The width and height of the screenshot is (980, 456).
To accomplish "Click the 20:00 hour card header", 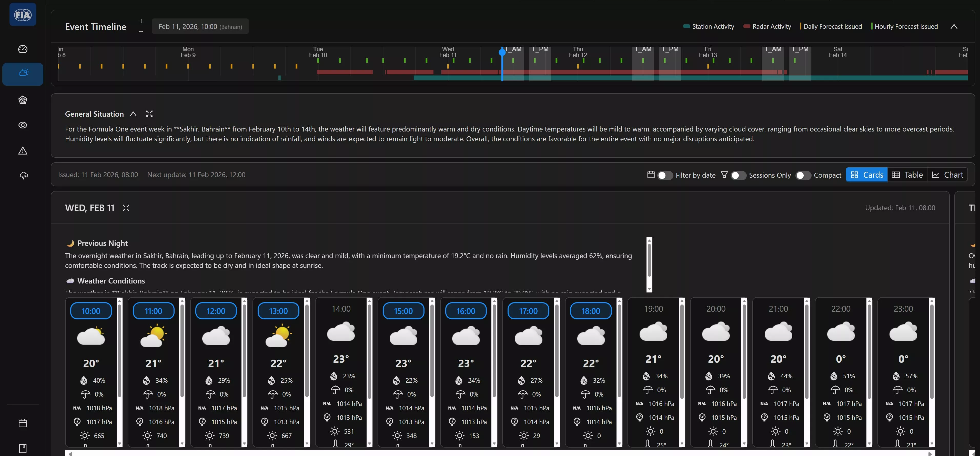I will pos(716,308).
